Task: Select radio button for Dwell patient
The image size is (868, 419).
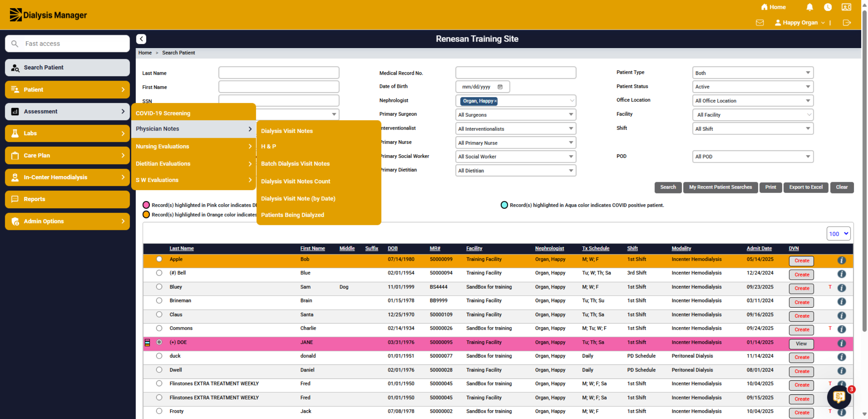Action: pos(159,370)
